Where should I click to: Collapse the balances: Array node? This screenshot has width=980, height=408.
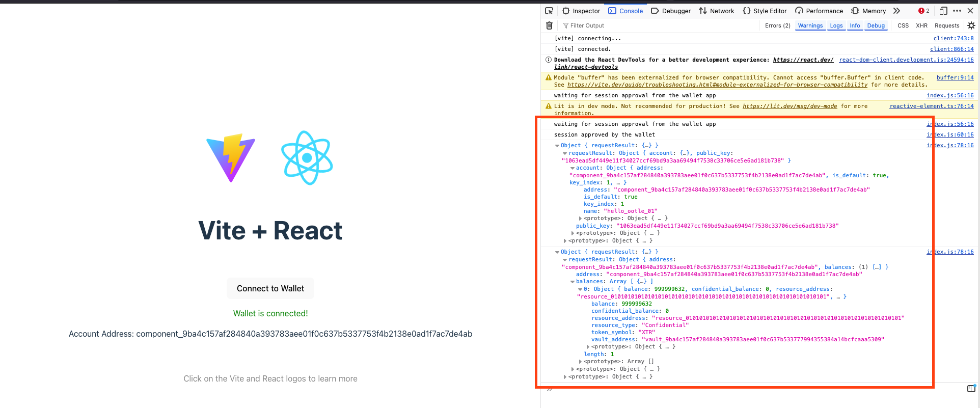click(573, 282)
